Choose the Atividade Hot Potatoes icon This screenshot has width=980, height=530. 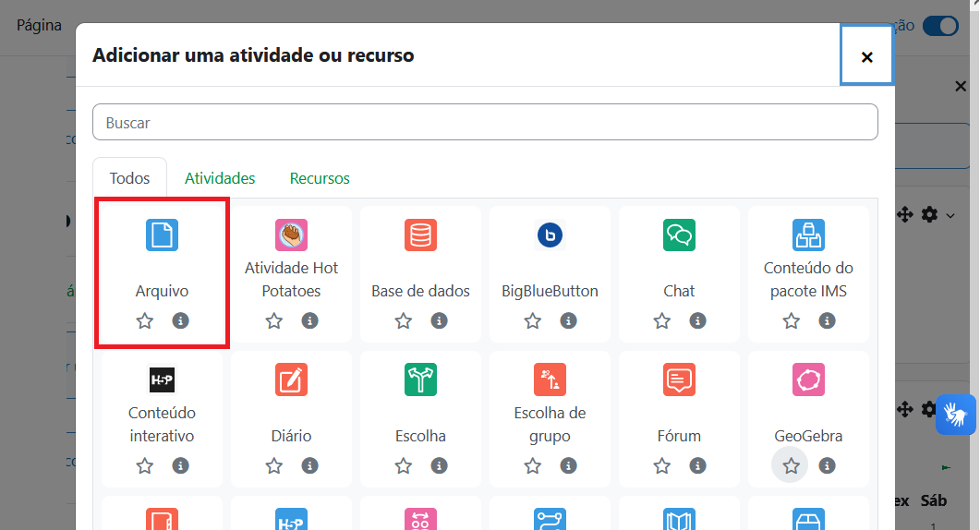[291, 235]
